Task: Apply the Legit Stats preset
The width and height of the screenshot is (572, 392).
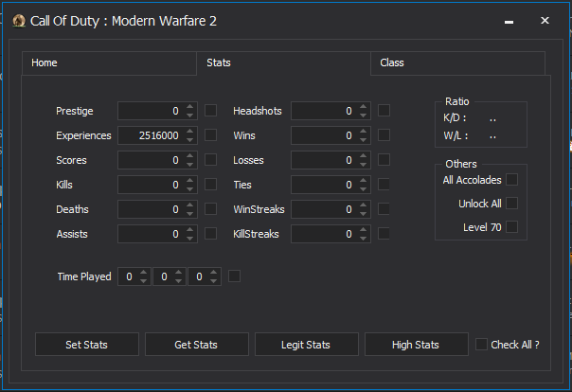Action: (x=307, y=345)
